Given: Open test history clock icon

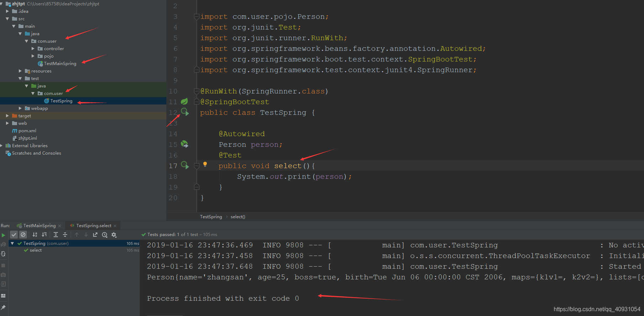Looking at the screenshot, I should click(104, 235).
